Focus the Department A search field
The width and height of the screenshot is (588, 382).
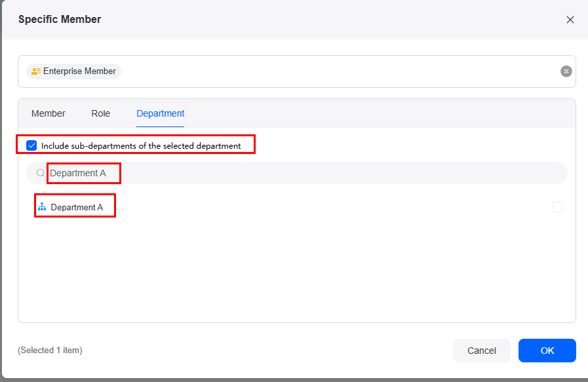(297, 173)
